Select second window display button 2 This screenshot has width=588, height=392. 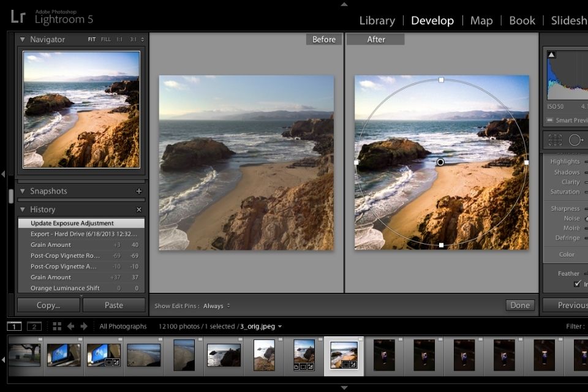pos(34,326)
